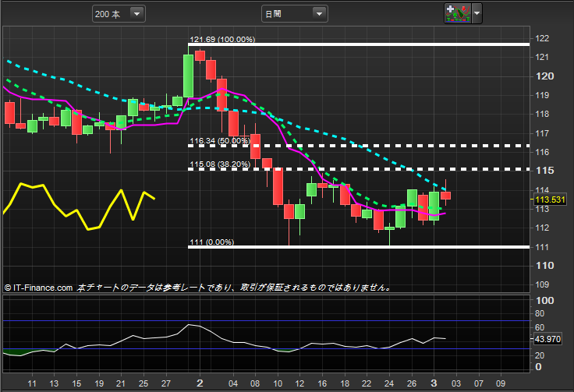This screenshot has height=392, width=574.
Task: Click the RSI value tag 43.970
Action: [547, 339]
